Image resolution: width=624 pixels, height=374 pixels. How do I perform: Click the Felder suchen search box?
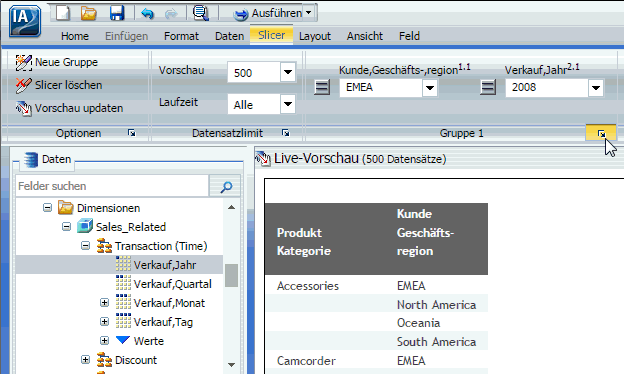click(112, 186)
